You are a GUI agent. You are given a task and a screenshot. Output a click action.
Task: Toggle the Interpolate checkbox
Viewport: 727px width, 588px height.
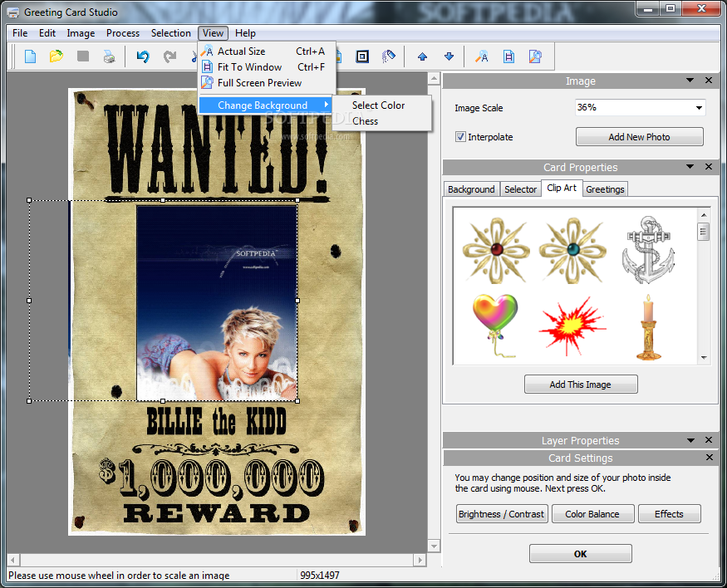click(460, 137)
